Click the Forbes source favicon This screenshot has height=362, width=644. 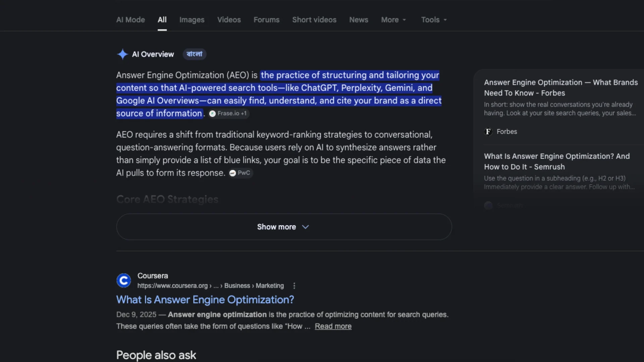(488, 132)
